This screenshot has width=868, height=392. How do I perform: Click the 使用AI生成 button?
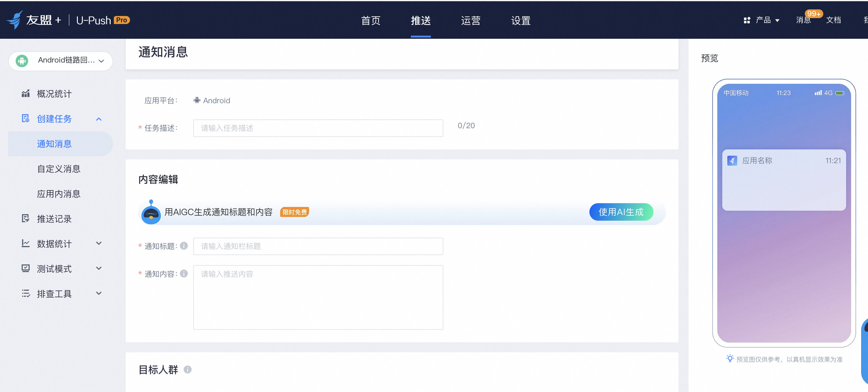coord(621,212)
